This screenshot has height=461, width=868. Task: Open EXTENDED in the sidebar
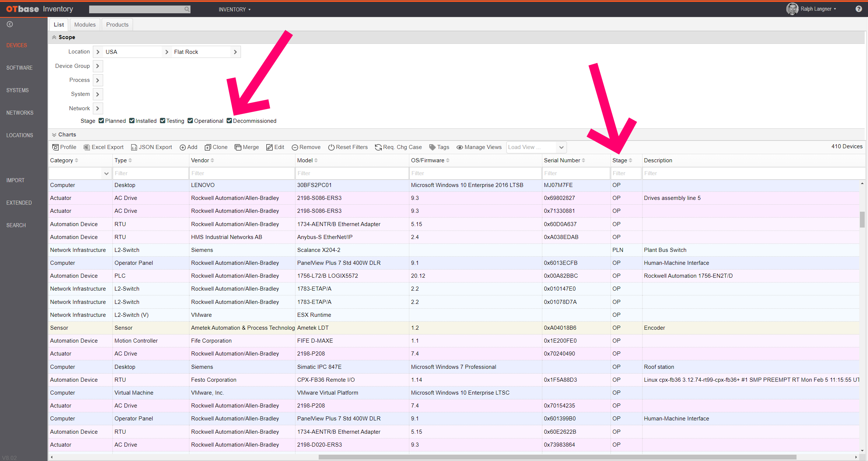click(19, 203)
